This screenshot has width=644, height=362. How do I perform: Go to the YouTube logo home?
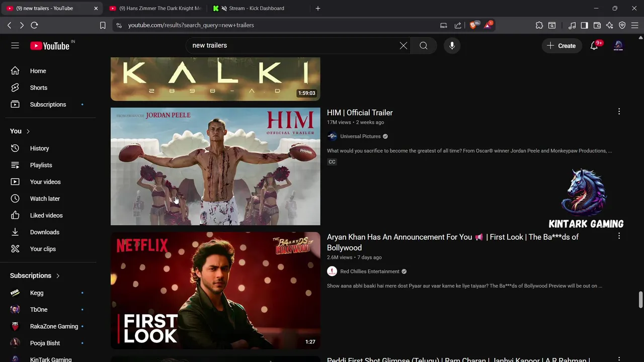click(50, 46)
